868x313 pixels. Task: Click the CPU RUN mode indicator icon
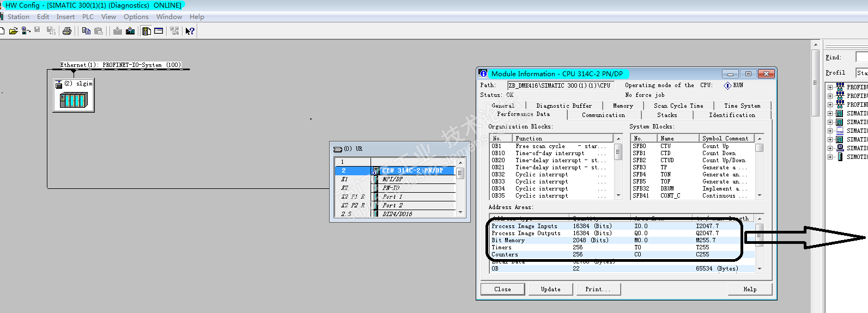point(727,85)
